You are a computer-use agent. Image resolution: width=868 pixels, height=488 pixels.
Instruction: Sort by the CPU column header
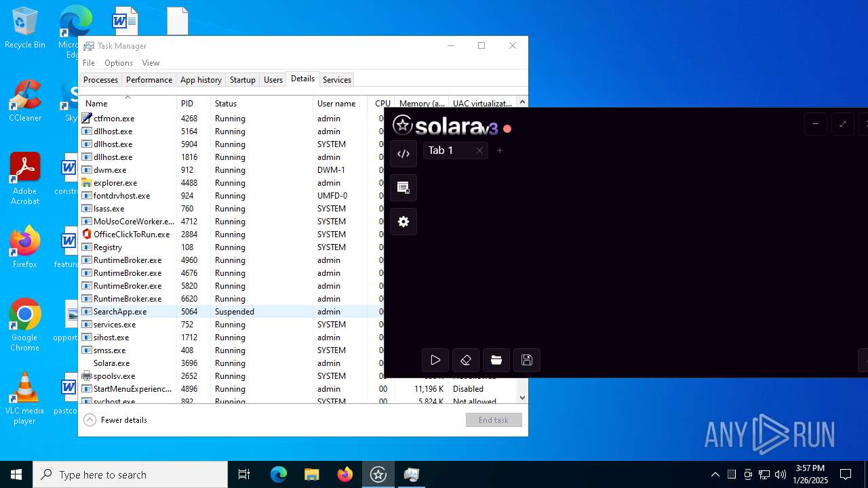click(382, 103)
